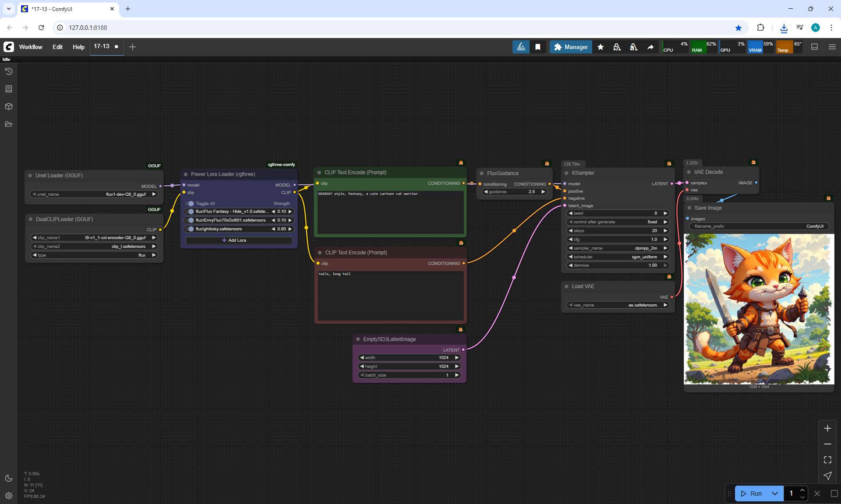Screen dimensions: 841x504
Task: Open the Edit menu
Action: click(x=57, y=47)
